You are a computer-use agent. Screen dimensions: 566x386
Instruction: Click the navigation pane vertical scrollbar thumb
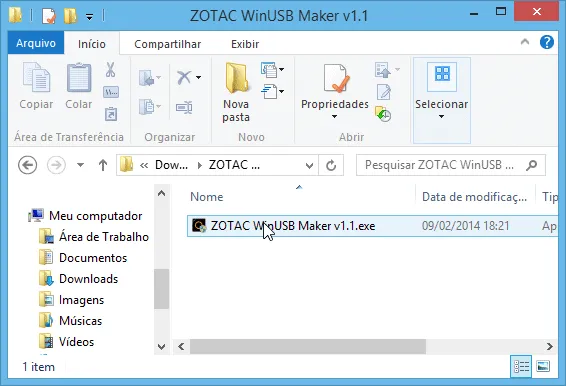[162, 289]
